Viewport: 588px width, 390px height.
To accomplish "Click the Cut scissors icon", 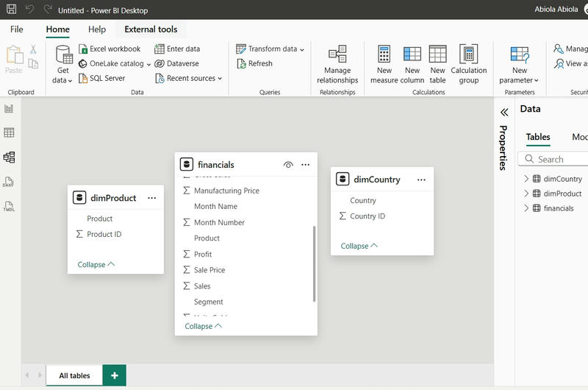I will 33,49.
